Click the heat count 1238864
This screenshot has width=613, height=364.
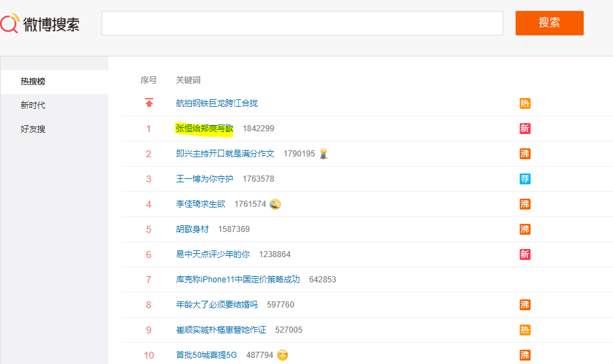pos(275,254)
